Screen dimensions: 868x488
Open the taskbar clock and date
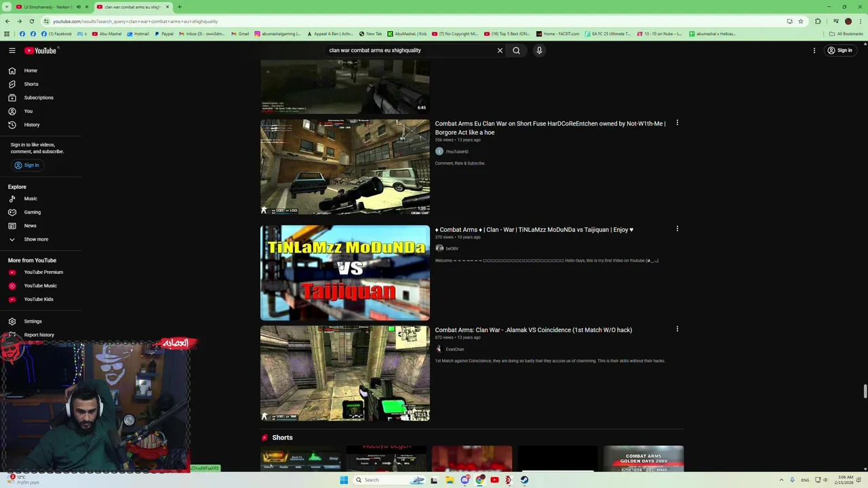click(x=846, y=480)
